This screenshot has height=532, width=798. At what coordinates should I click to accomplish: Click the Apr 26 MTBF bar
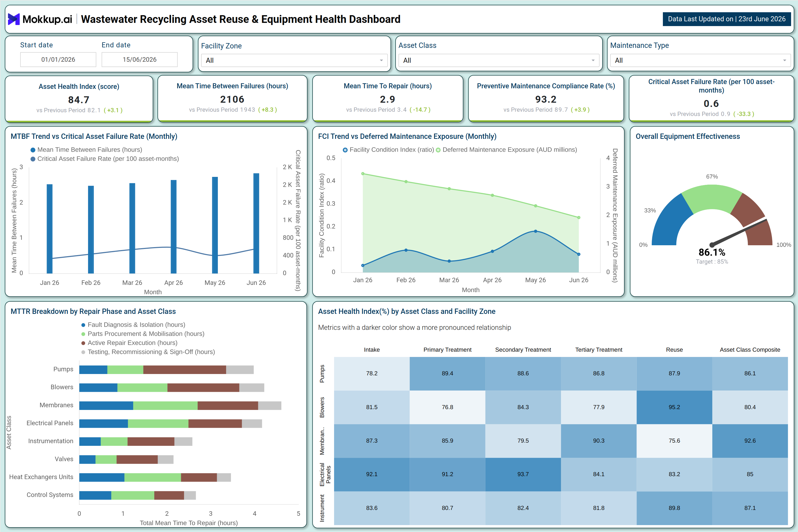[x=173, y=227]
